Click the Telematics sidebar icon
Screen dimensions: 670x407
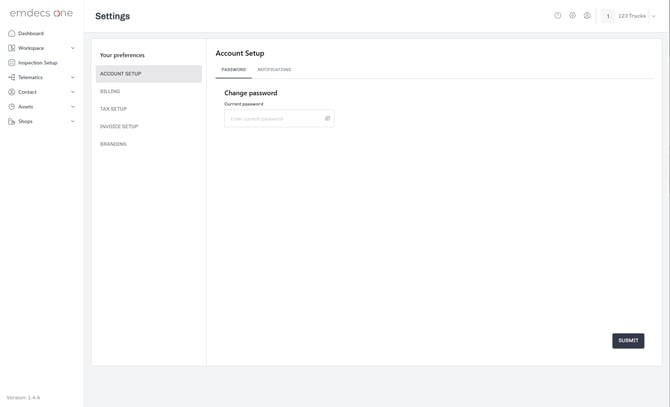[12, 77]
